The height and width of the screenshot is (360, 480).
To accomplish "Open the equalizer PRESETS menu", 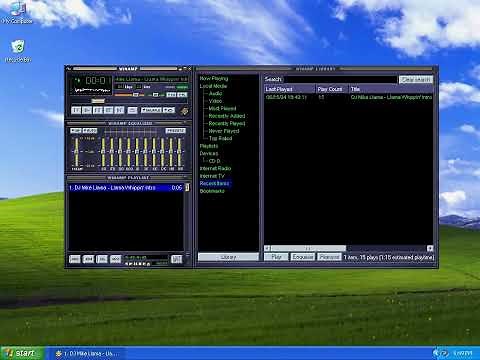I will pos(176,131).
